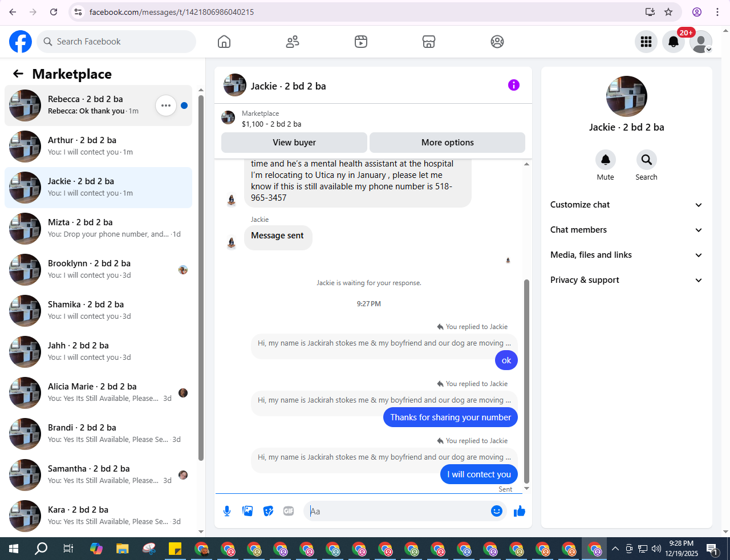Image resolution: width=730 pixels, height=560 pixels.
Task: Open the GIF picker icon
Action: tap(289, 511)
